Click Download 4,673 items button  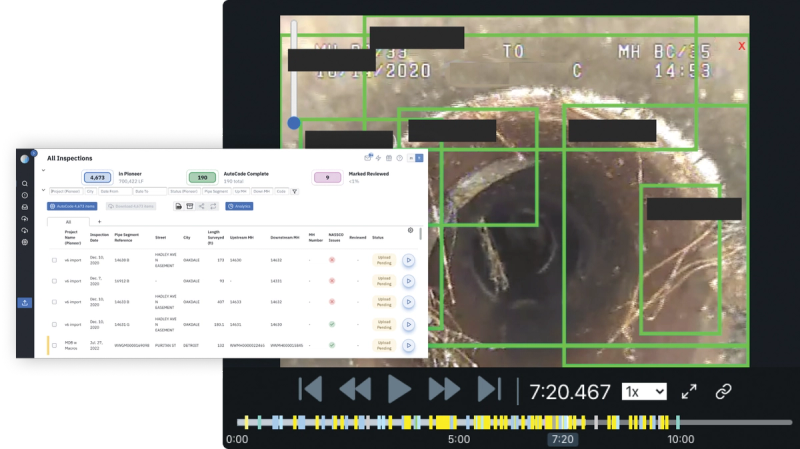point(131,206)
